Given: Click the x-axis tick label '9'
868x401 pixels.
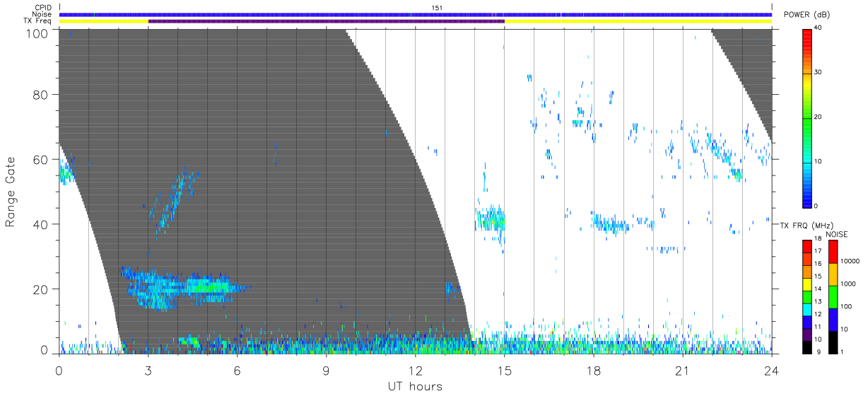Looking at the screenshot, I should coord(326,370).
